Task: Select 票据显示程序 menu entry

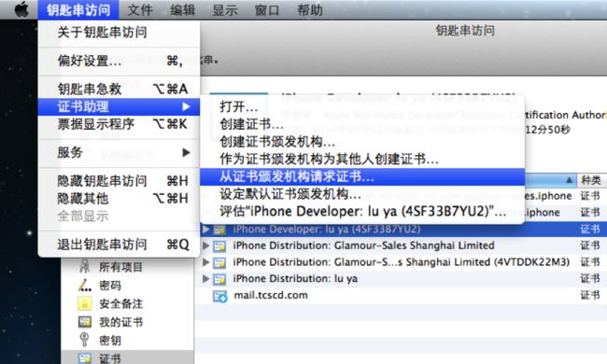Action: coord(119,124)
